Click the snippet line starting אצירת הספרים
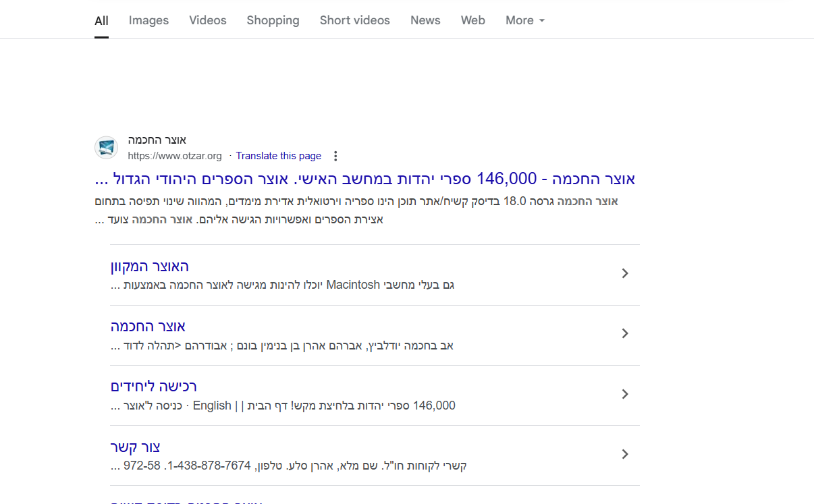The image size is (814, 504). (x=239, y=220)
